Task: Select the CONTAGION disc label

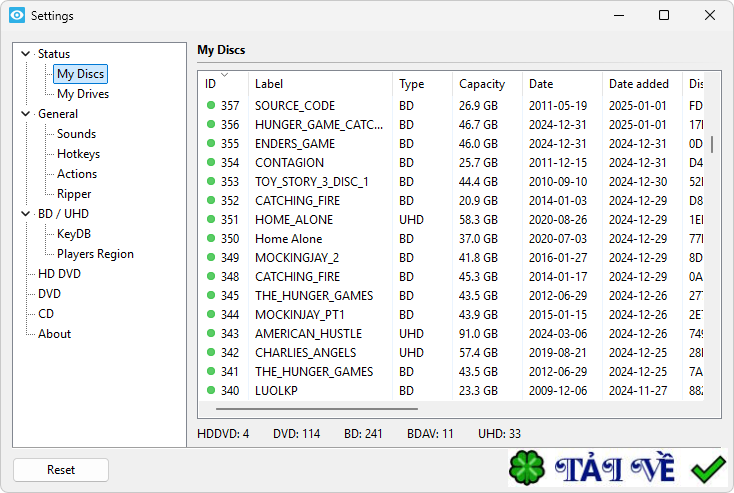Action: click(x=289, y=162)
